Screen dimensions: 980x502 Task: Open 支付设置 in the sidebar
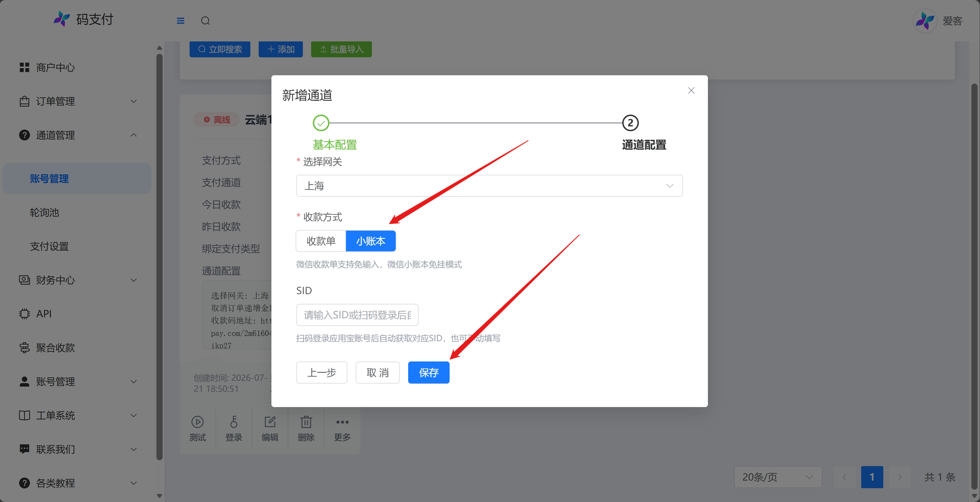[x=49, y=246]
